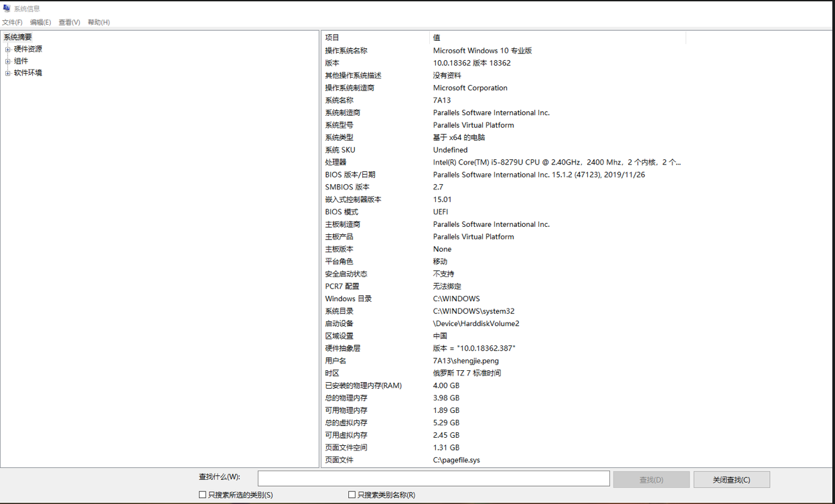
Task: Expand the 组件 tree node
Action: tap(7, 61)
